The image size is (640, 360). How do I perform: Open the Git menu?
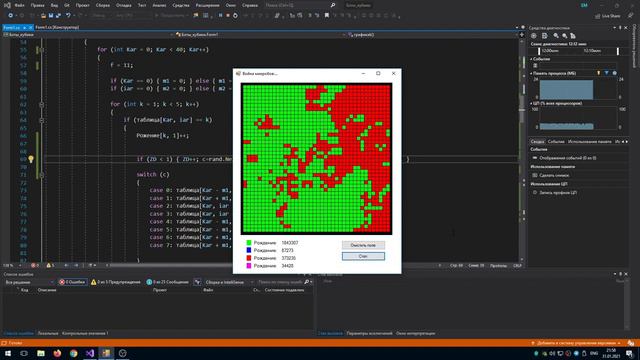(67, 5)
